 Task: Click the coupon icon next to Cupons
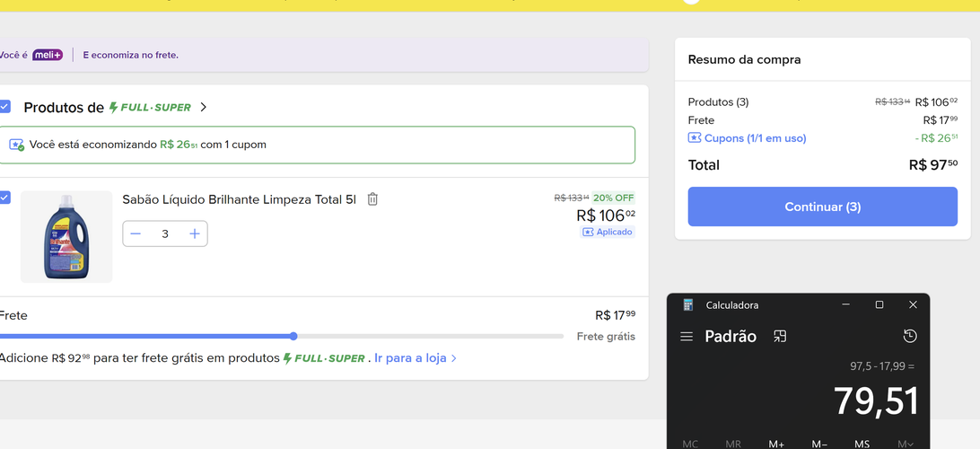tap(695, 138)
